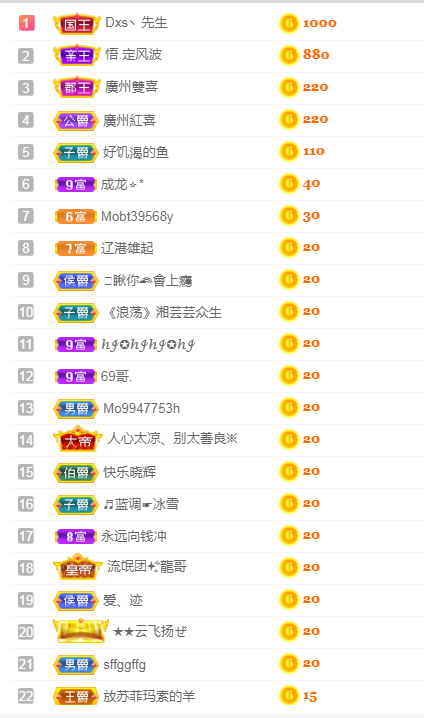Click the 大帝 crown badge in rank 14
The image size is (424, 718).
[78, 440]
